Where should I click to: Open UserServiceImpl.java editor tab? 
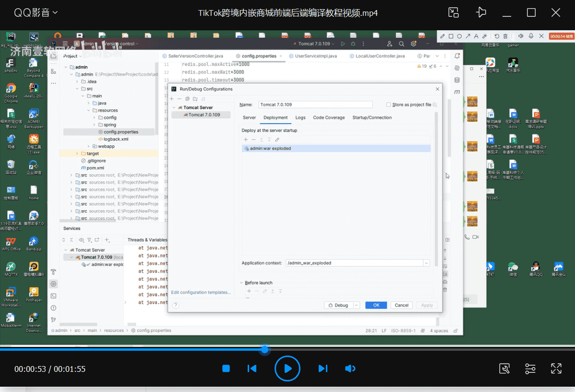[313, 56]
